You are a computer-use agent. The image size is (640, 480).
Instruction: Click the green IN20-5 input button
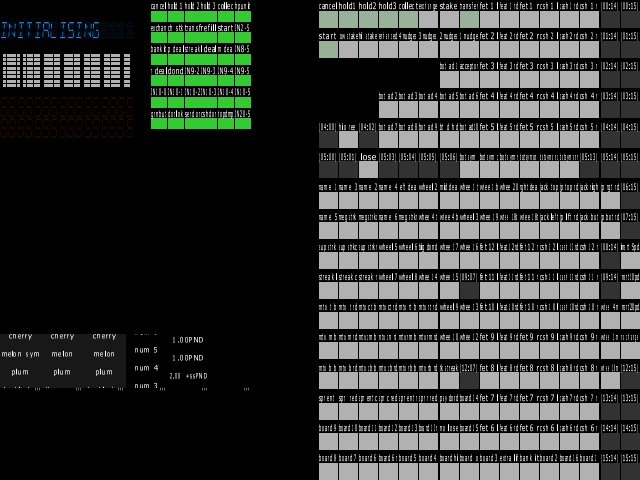[243, 123]
